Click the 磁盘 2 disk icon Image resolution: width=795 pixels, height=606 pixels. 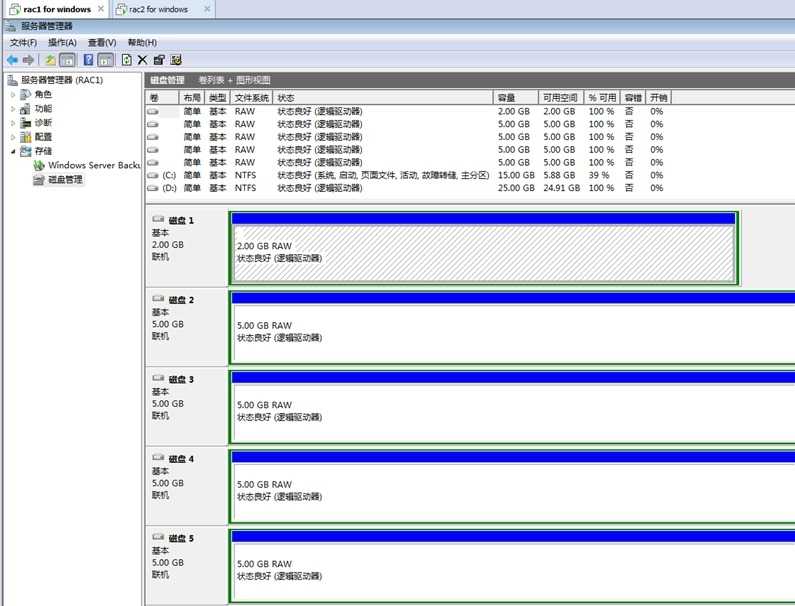(158, 299)
